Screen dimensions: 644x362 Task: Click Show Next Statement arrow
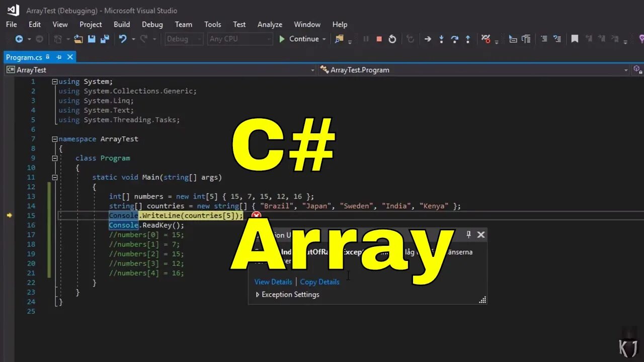tap(428, 39)
